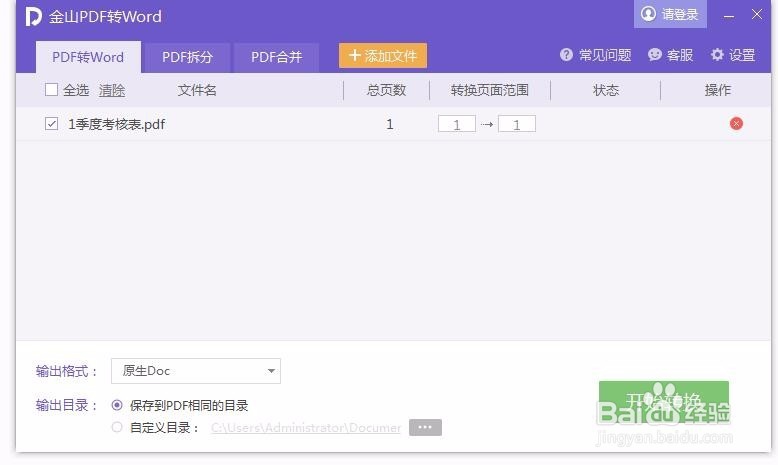Click the total pages value 1
The height and width of the screenshot is (465, 778).
point(389,124)
